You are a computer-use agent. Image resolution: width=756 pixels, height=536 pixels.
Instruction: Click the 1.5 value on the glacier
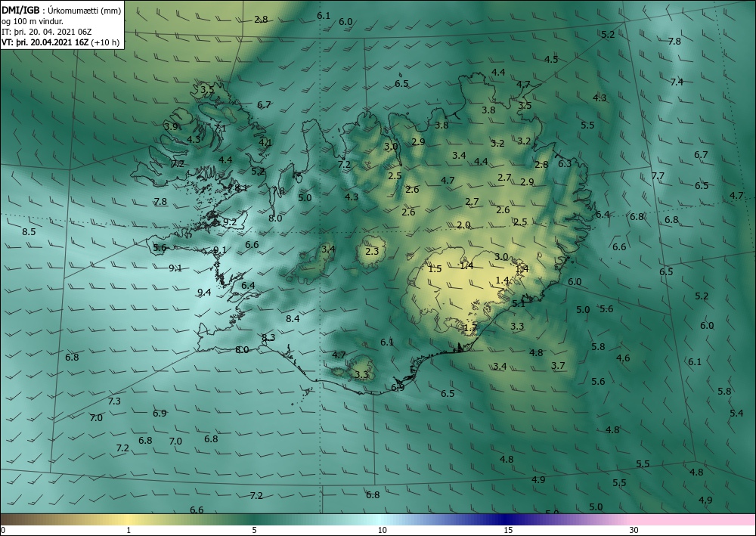435,269
